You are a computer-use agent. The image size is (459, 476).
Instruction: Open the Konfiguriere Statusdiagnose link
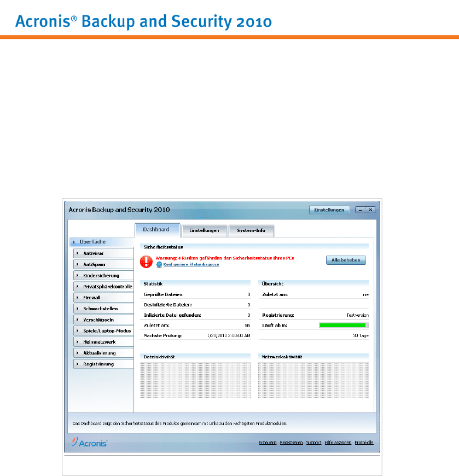191,264
